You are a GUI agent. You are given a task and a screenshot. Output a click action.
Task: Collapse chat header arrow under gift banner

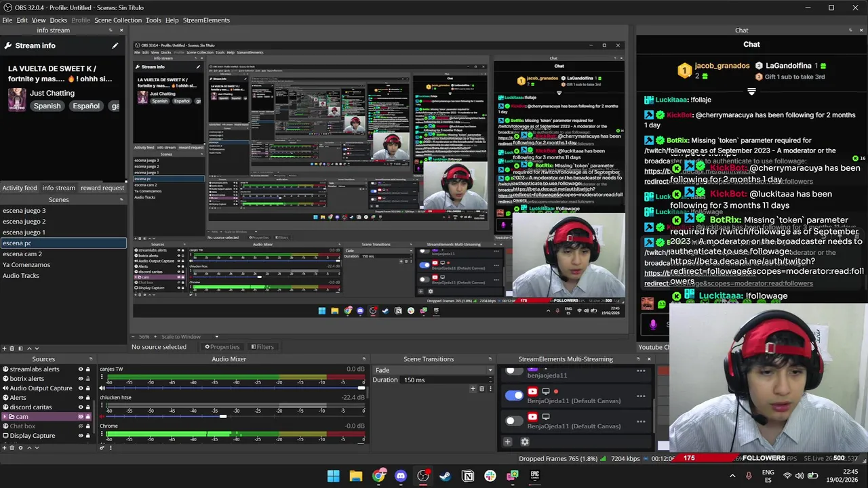751,91
